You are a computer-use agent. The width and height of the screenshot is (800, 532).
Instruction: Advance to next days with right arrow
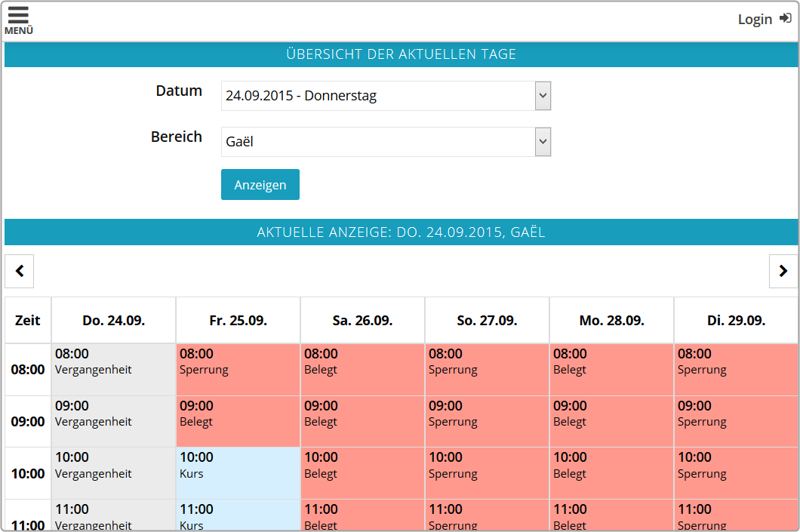[x=783, y=271]
